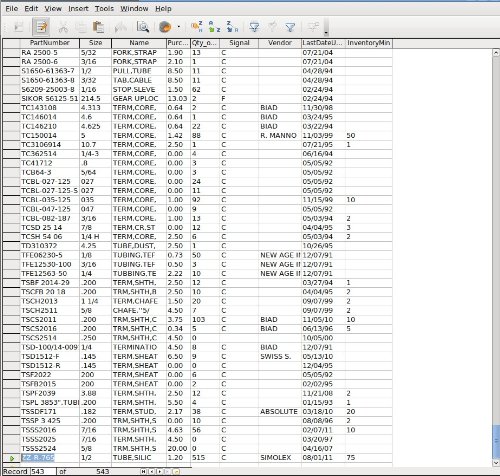
Task: Click the row selector for RA 2500-5
Action: [x=12, y=53]
